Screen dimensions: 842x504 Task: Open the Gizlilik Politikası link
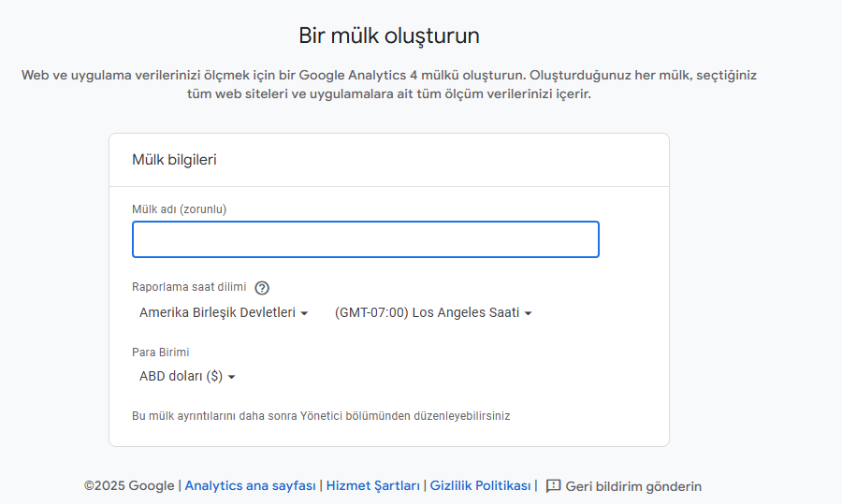click(x=479, y=485)
